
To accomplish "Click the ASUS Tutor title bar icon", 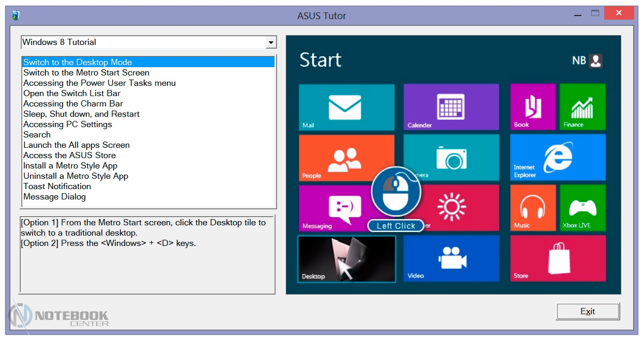I will tap(16, 16).
